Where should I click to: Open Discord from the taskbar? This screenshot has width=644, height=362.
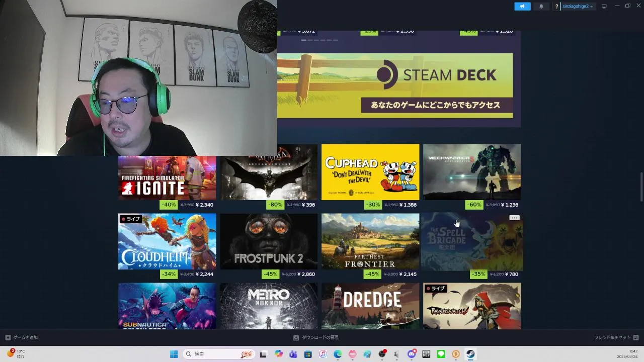point(412,354)
